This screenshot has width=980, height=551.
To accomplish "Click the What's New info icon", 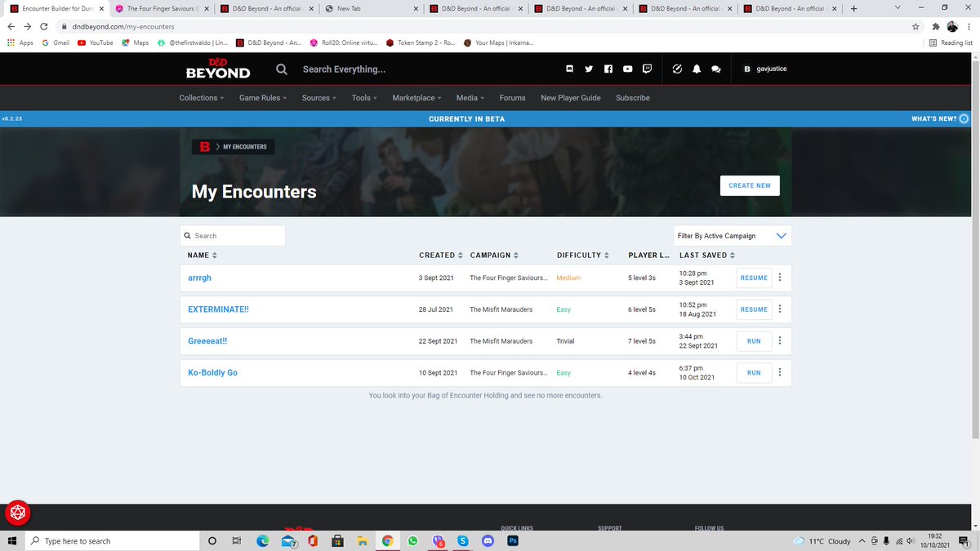I will [964, 118].
